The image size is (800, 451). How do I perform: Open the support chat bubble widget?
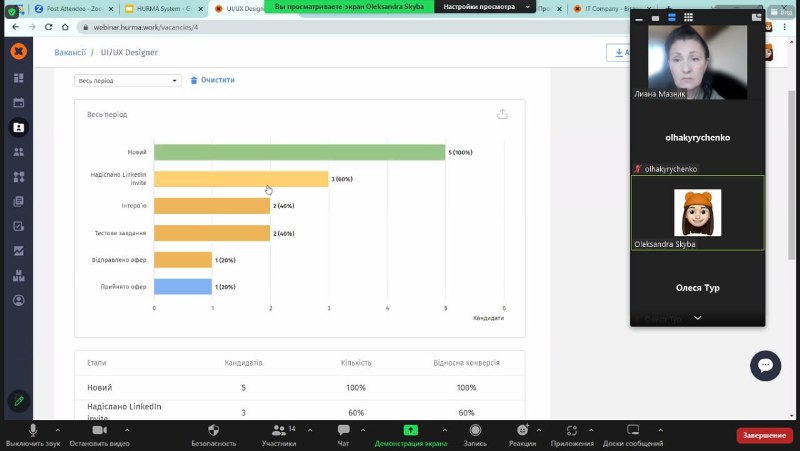pyautogui.click(x=765, y=365)
